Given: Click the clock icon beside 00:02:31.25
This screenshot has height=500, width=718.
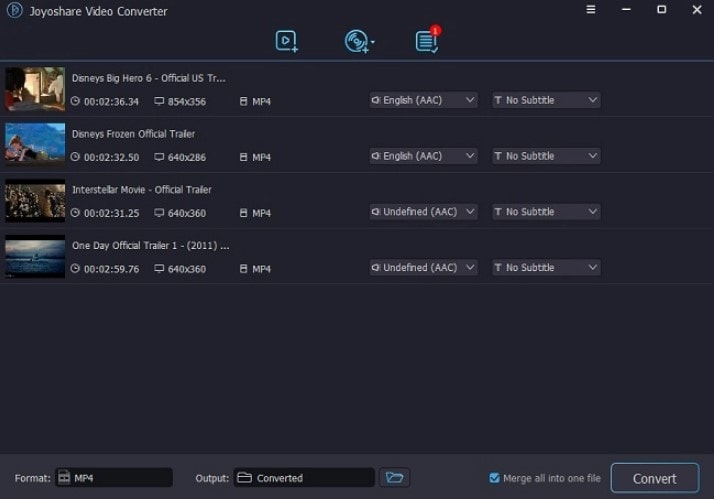Looking at the screenshot, I should point(75,212).
